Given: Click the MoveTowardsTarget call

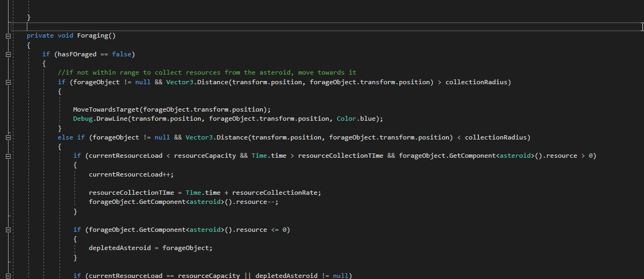Looking at the screenshot, I should click(106, 109).
